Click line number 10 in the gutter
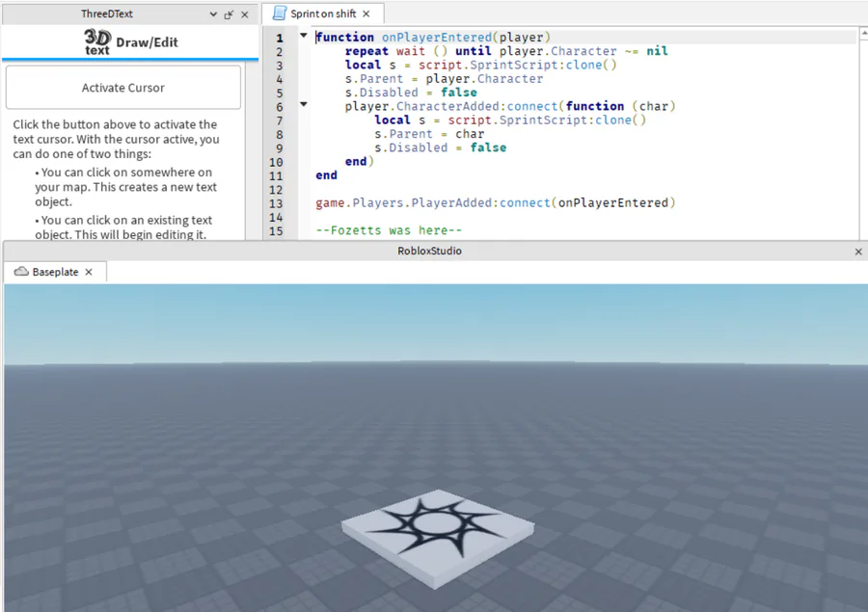Viewport: 868px width, 612px height. click(x=276, y=162)
